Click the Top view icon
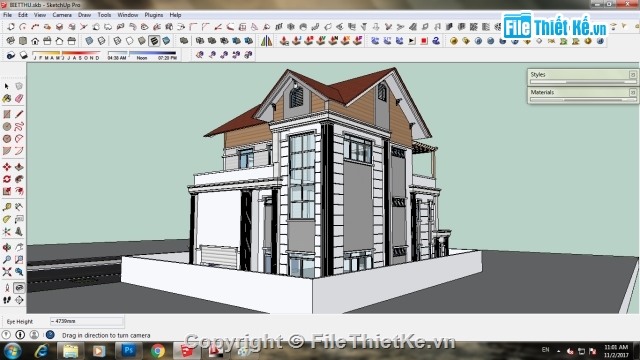The height and width of the screenshot is (360, 640). [23, 41]
